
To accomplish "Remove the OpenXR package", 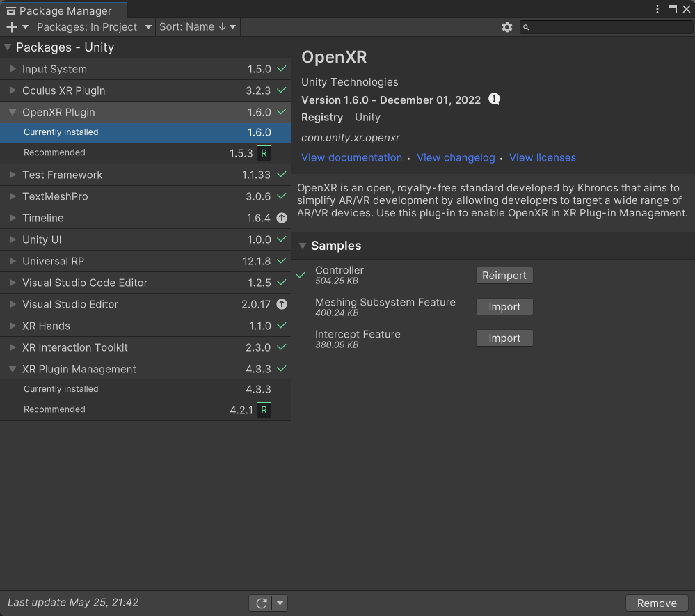I will [x=656, y=603].
